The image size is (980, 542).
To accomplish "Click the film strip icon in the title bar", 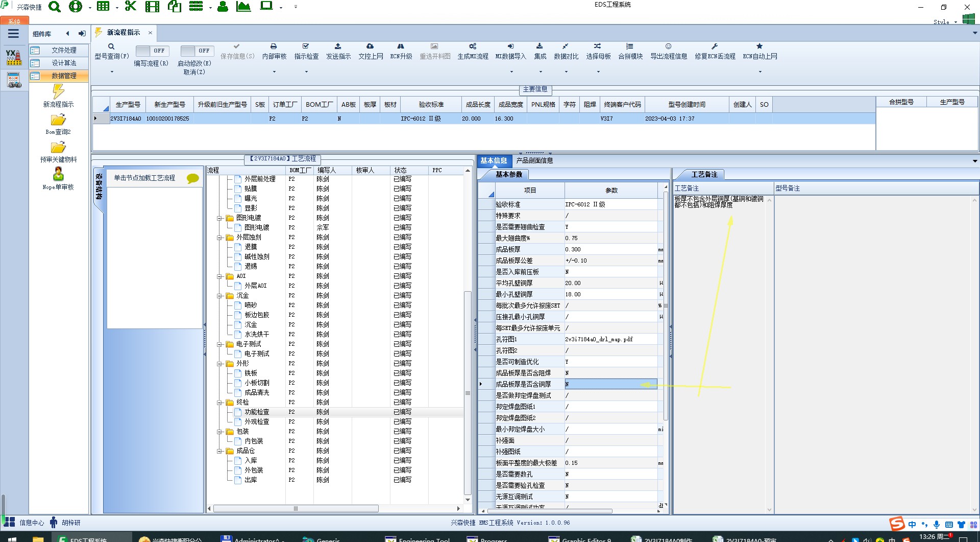I will click(x=152, y=7).
